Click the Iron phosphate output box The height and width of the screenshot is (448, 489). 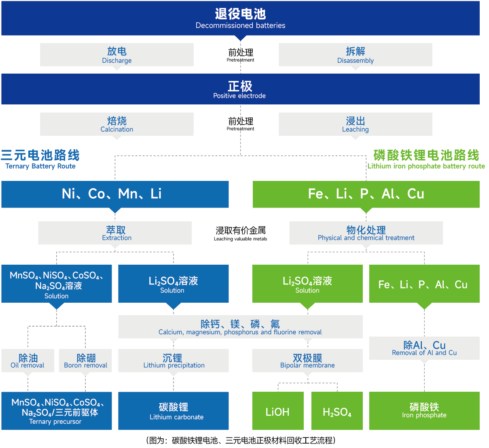(x=424, y=411)
